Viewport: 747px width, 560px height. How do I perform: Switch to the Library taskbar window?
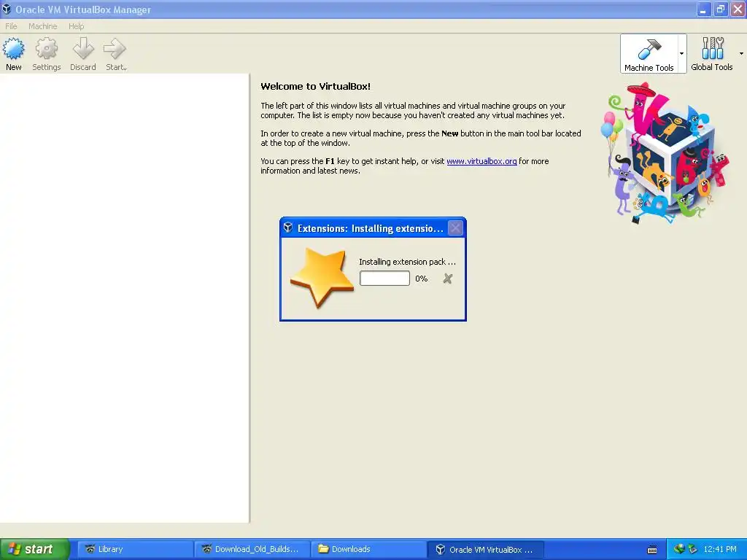click(x=135, y=549)
